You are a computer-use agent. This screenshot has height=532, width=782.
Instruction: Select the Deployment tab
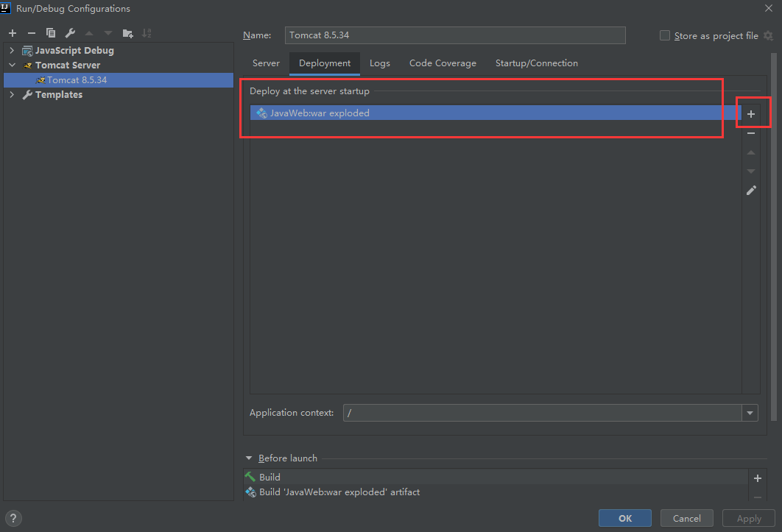point(325,63)
